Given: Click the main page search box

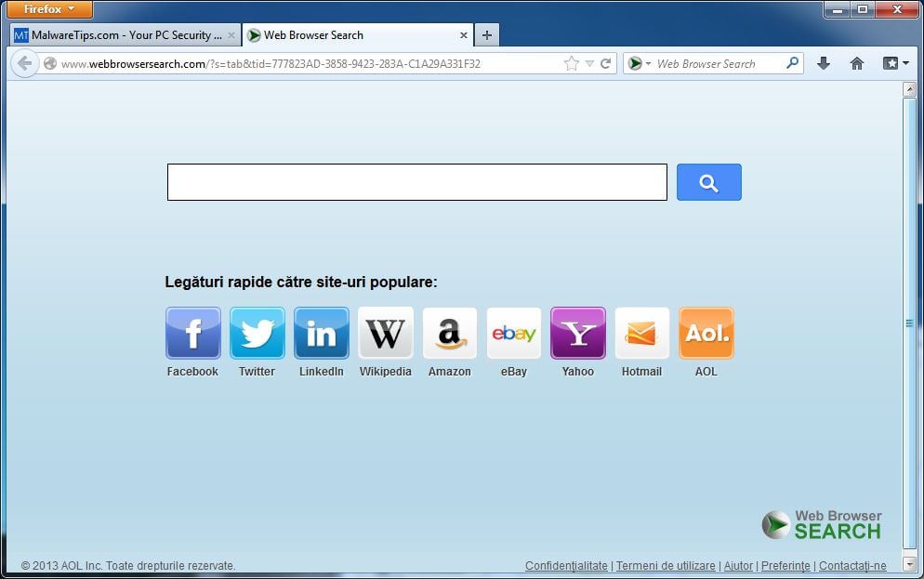Looking at the screenshot, I should (x=417, y=182).
